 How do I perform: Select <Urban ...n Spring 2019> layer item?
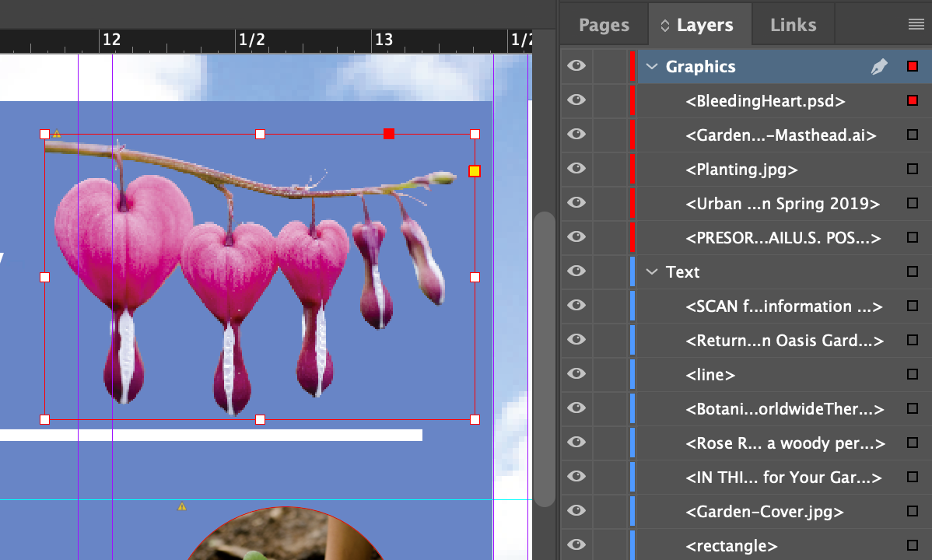pos(782,204)
